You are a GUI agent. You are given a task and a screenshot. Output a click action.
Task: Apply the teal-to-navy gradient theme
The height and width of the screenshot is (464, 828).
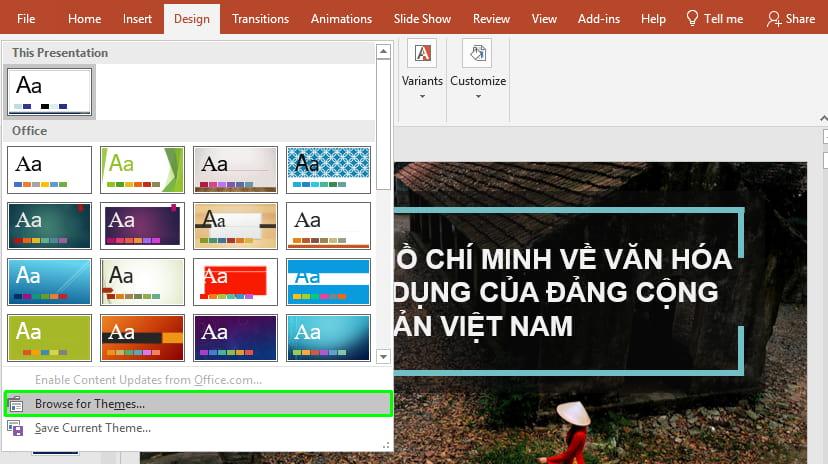tap(328, 338)
